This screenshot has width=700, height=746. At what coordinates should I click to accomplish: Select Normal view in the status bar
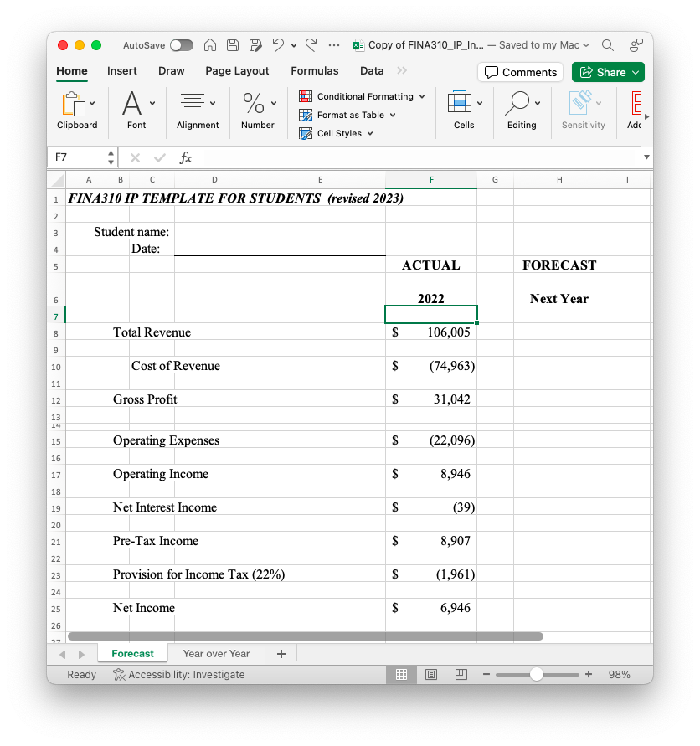coord(401,674)
